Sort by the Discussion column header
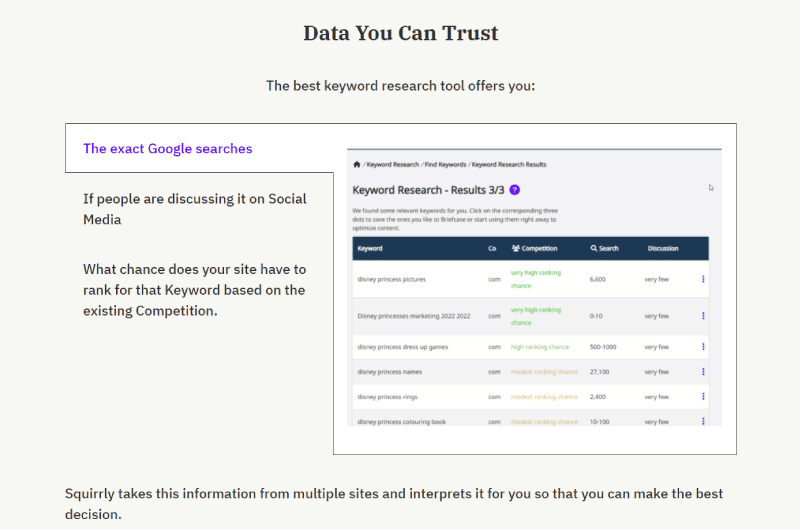 click(x=663, y=248)
